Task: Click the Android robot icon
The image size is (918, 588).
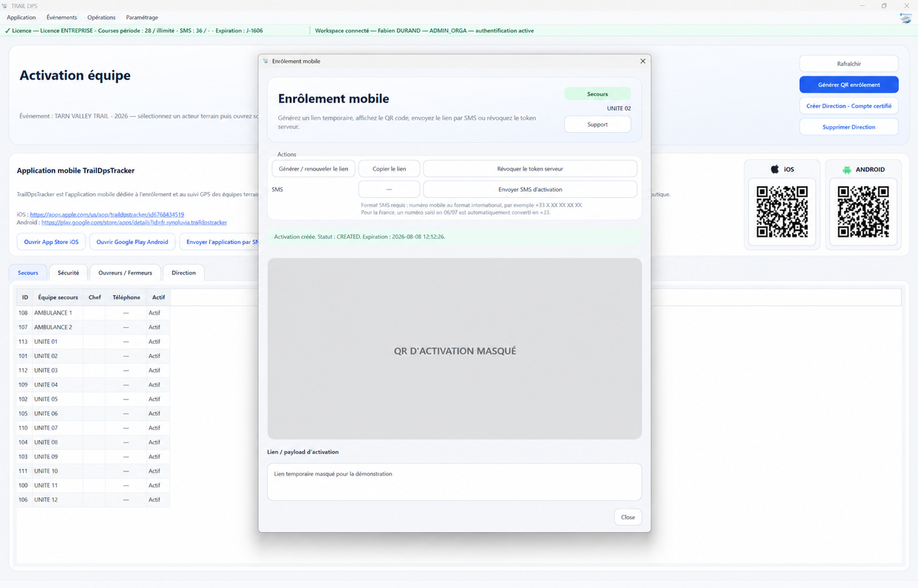Action: [847, 170]
